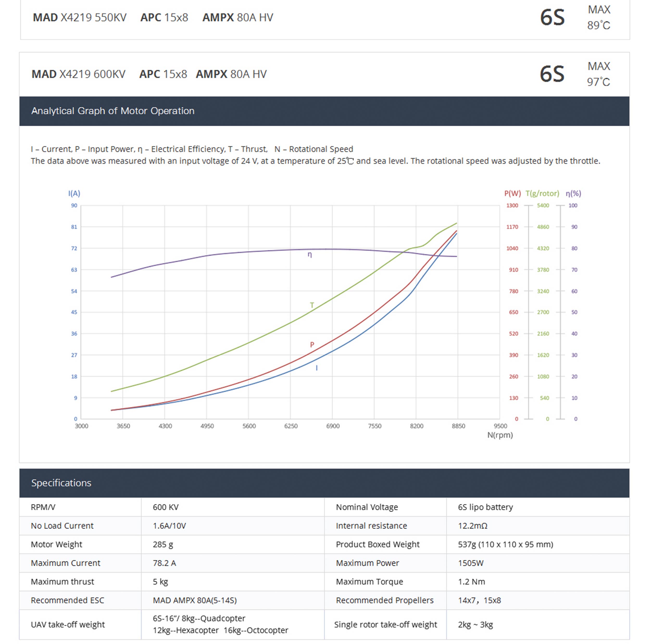Viewport: 651px width, 644px height.
Task: Click AMPX 80A HV in the 550KV row
Action: point(237,17)
